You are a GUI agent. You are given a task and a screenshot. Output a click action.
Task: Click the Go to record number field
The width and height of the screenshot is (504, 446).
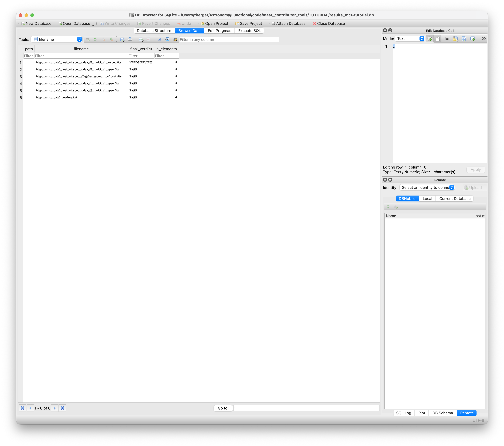[x=306, y=408]
